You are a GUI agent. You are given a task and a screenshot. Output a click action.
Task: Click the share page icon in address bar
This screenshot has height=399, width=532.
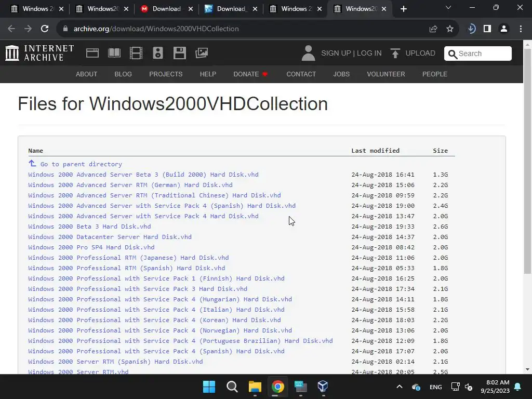click(433, 29)
